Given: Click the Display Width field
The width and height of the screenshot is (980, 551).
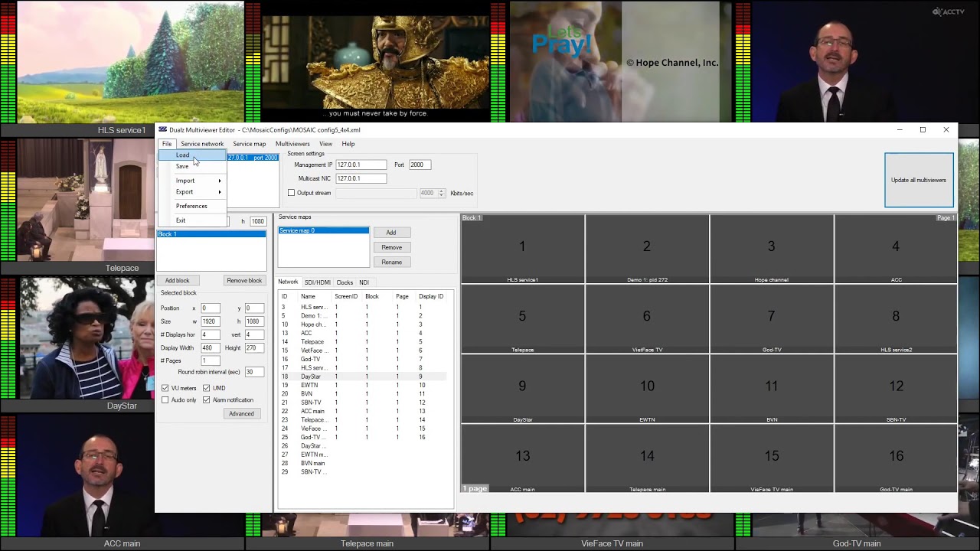Looking at the screenshot, I should coord(210,348).
